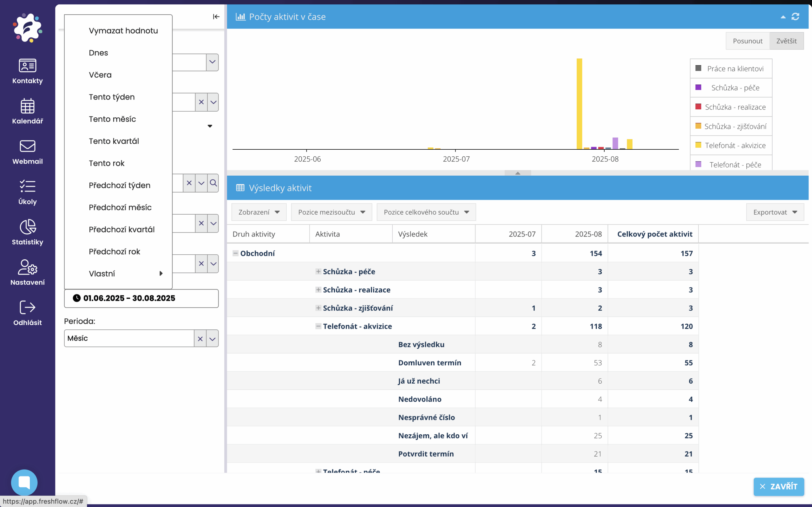Click the Odhlásit logout icon
This screenshot has width=812, height=507.
pos(28,307)
